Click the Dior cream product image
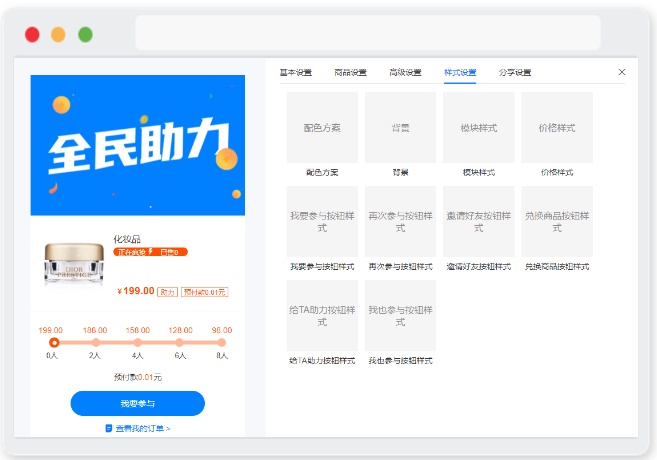This screenshot has height=460, width=657. tap(74, 264)
